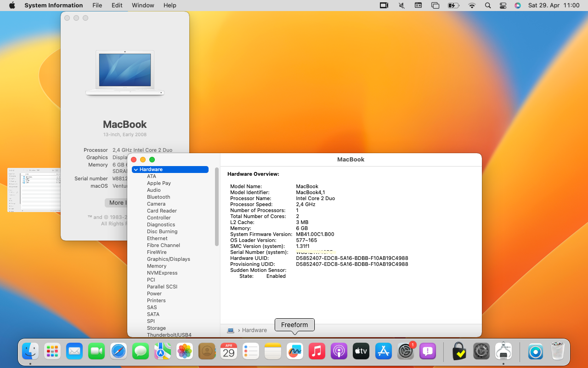Select NVMExpress in the sidebar
The image size is (588, 368).
[x=162, y=273]
